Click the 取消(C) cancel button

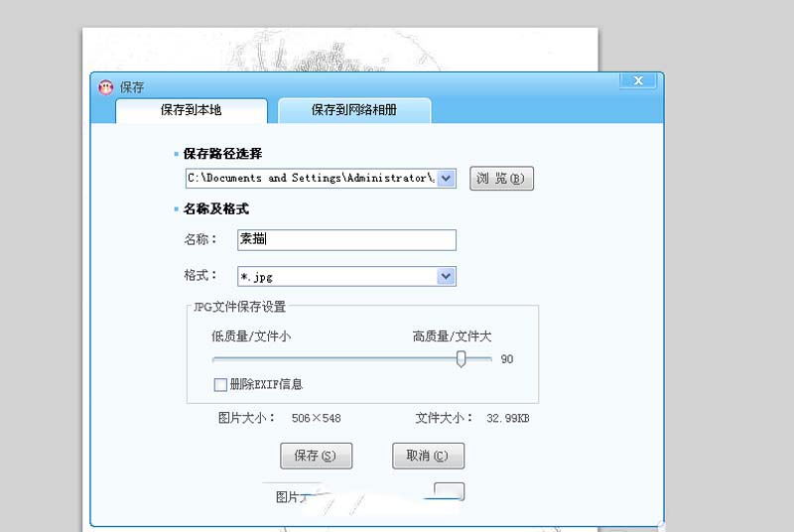pos(428,457)
